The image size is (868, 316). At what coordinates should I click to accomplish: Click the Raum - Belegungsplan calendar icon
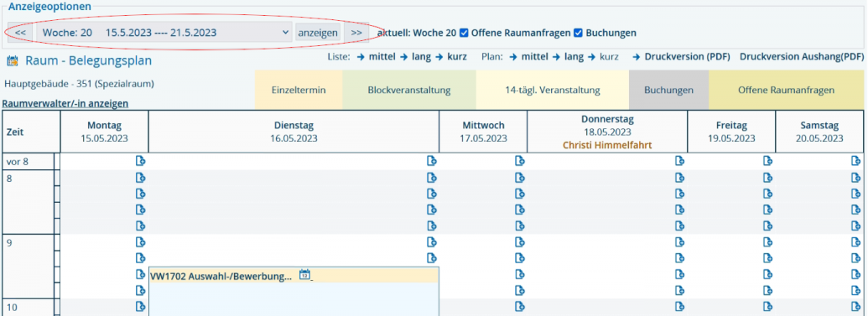pyautogui.click(x=13, y=61)
